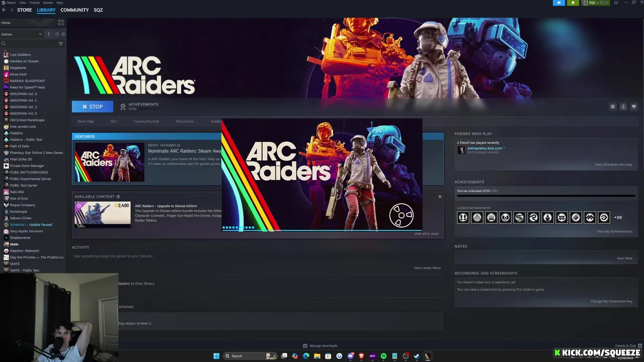Create a New Note
This screenshot has height=362, width=644.
[x=624, y=258]
